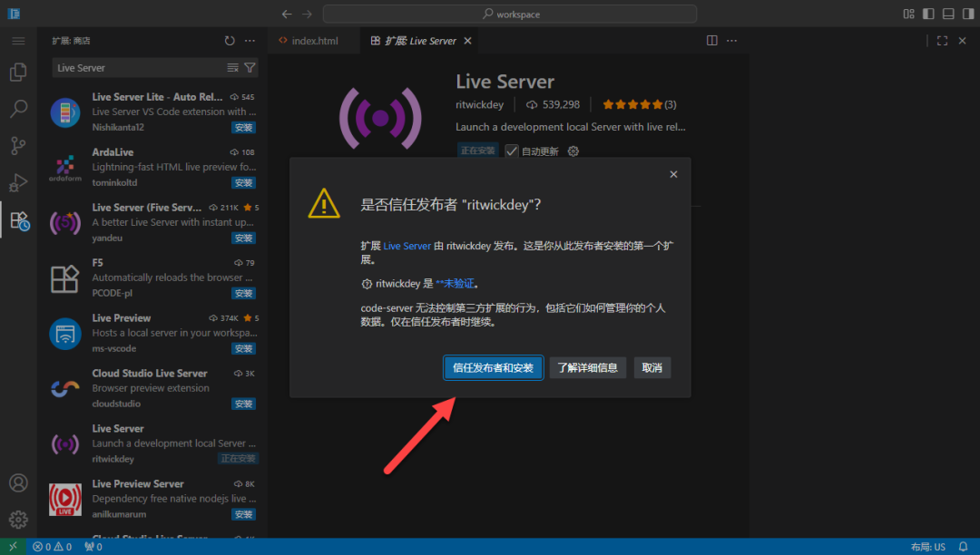Toggle the primary side bar

(x=929, y=14)
